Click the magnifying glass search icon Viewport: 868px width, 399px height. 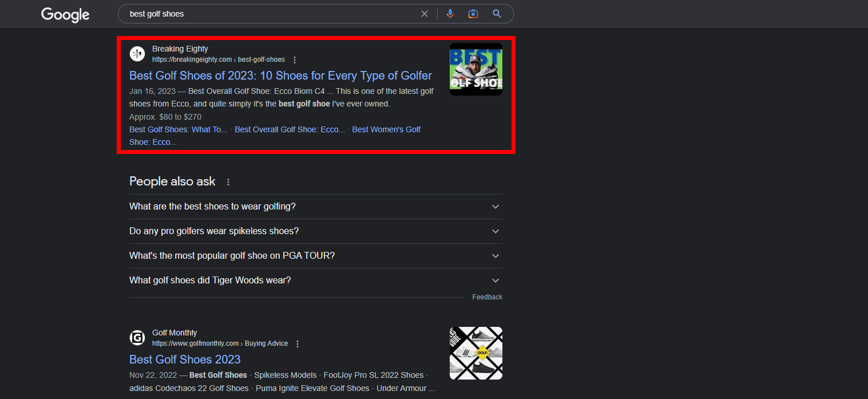497,14
